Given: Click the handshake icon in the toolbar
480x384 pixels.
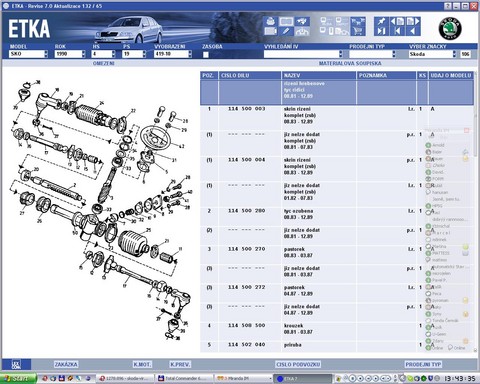Looking at the screenshot, I should (302, 22).
